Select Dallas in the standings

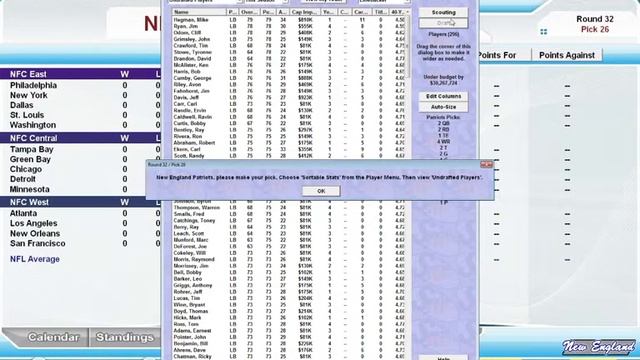pos(22,105)
